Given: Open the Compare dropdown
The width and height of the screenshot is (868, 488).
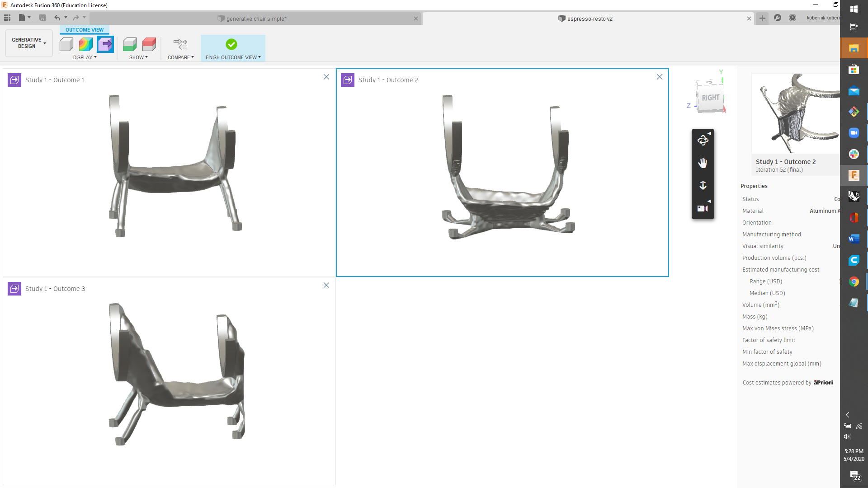Looking at the screenshot, I should 180,57.
